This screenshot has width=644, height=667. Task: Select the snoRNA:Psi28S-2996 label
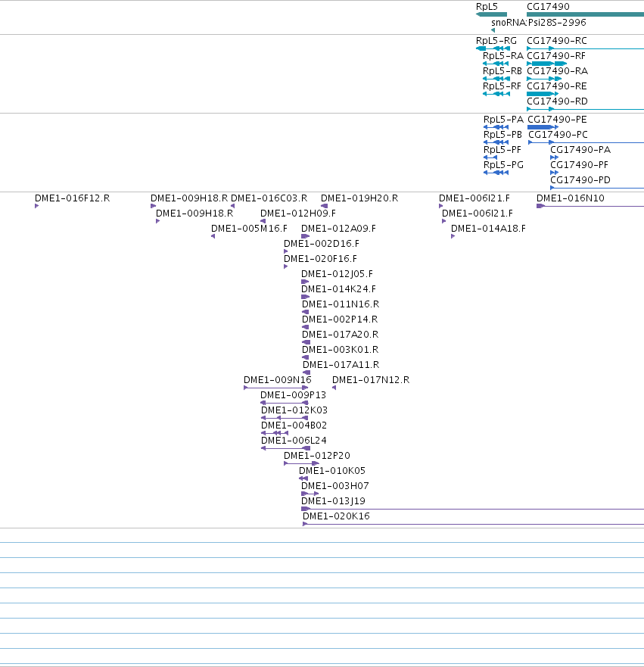(x=539, y=23)
